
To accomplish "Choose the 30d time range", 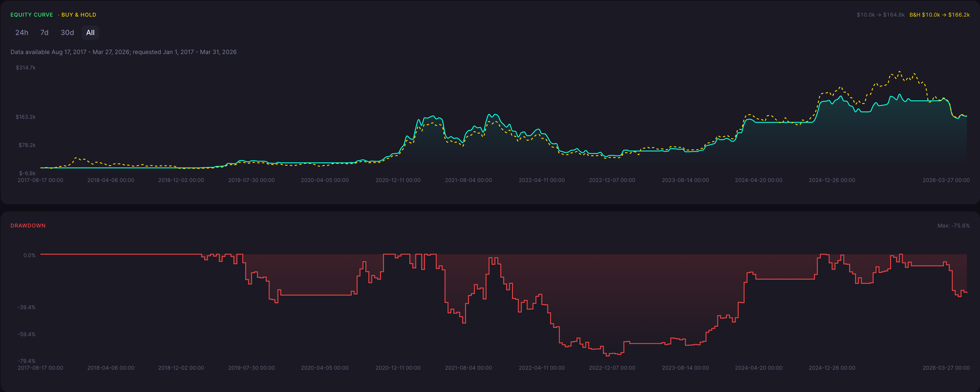I will tap(67, 33).
